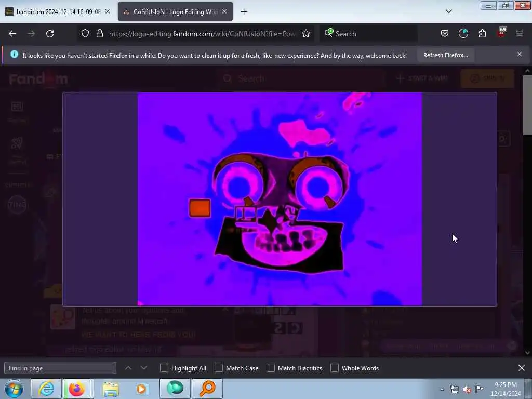
Task: Close the CoNfUsIoN Logo Editing Wiki tab
Action: pos(224,11)
